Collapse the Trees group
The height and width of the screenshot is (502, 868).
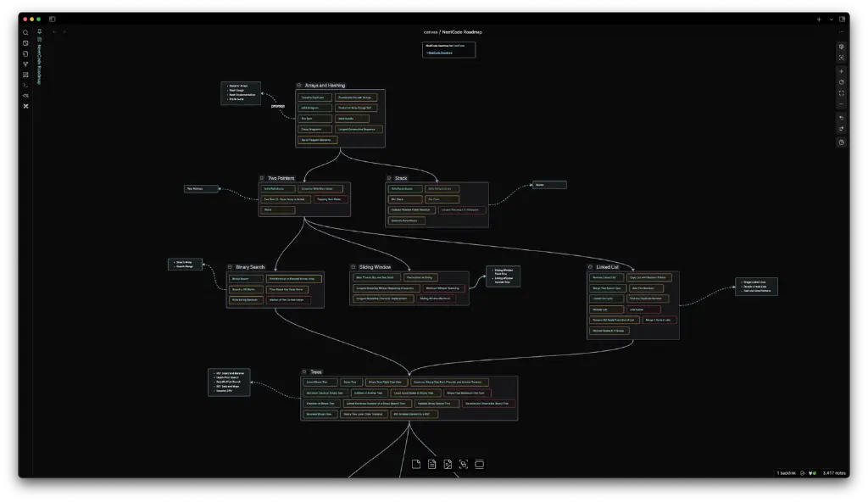point(304,371)
